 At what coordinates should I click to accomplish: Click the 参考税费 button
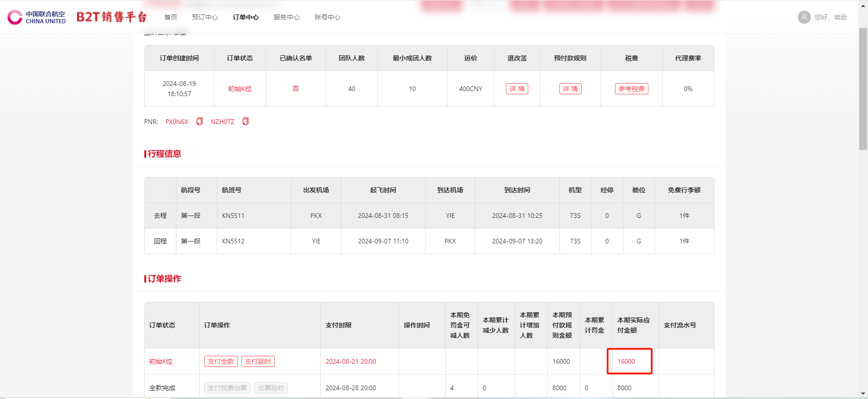(x=631, y=89)
